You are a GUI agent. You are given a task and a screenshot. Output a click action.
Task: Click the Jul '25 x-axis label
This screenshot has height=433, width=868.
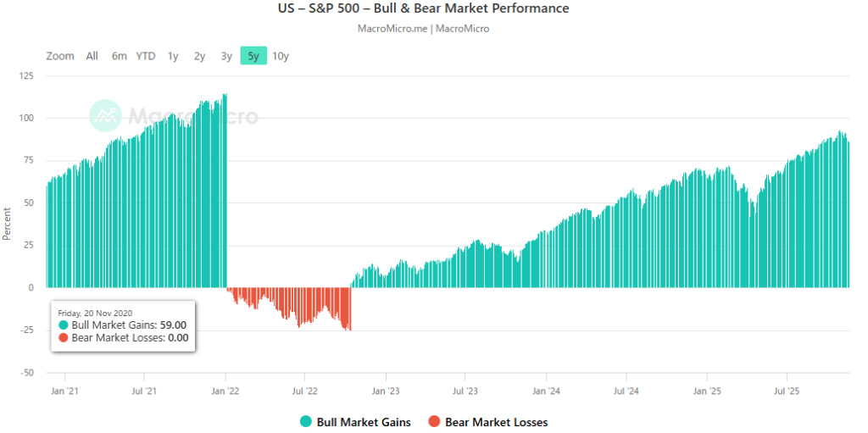[787, 391]
